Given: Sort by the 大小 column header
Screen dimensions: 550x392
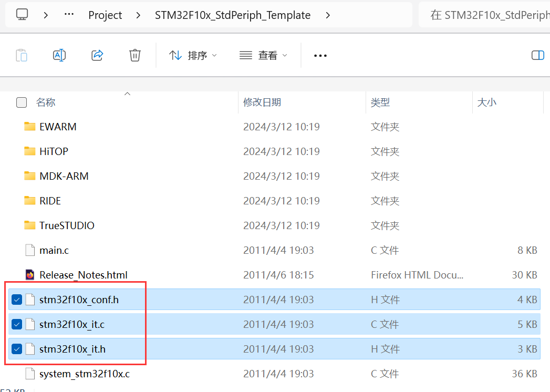Looking at the screenshot, I should (487, 102).
